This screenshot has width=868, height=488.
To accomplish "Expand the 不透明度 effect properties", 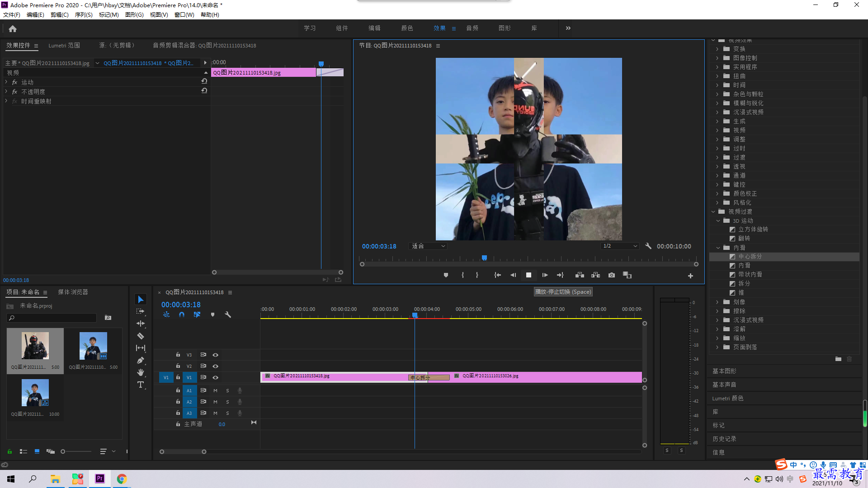I will (x=6, y=91).
